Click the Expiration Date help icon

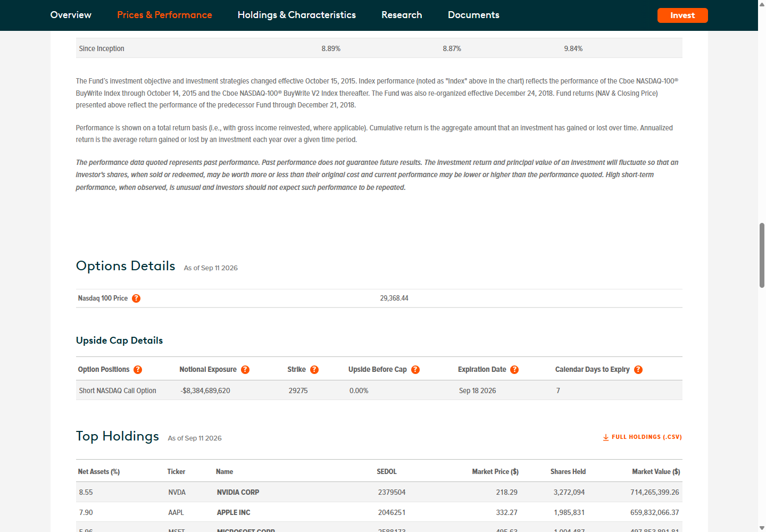pyautogui.click(x=514, y=370)
